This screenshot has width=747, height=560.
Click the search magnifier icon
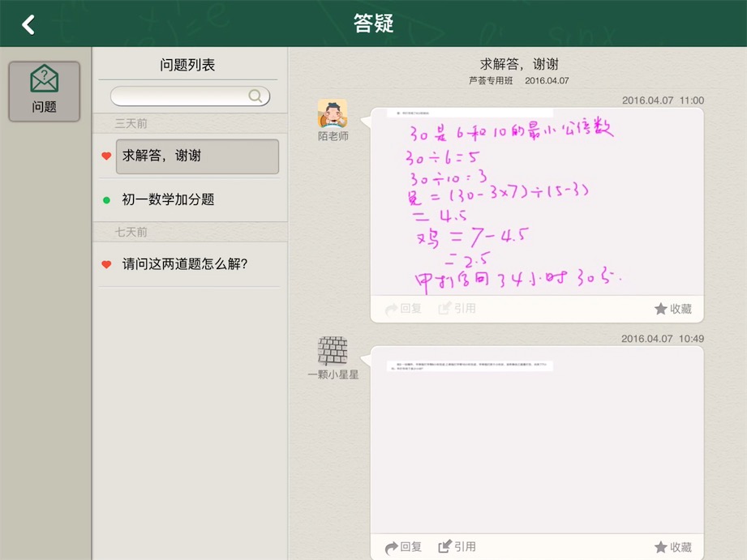255,96
